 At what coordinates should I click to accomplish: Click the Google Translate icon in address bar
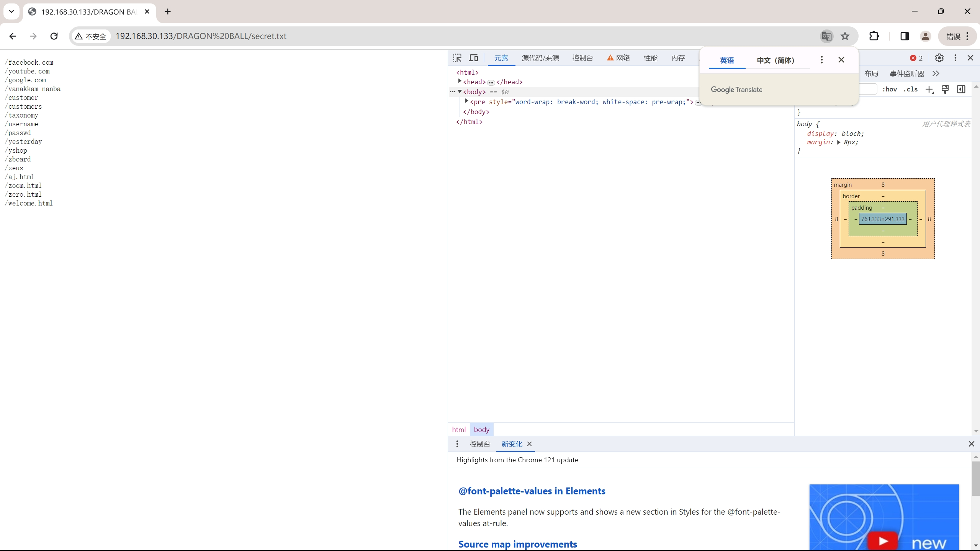click(x=826, y=36)
